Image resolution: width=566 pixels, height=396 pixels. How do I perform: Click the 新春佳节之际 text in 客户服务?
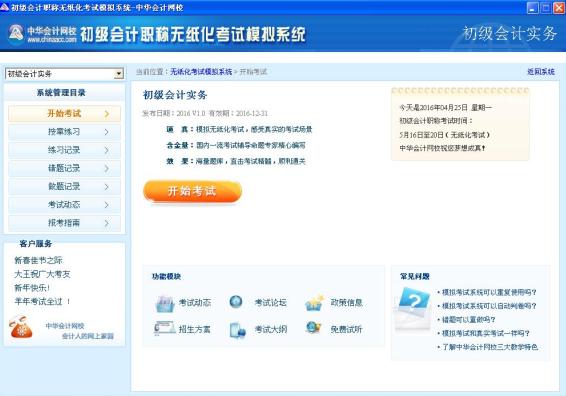coord(38,260)
